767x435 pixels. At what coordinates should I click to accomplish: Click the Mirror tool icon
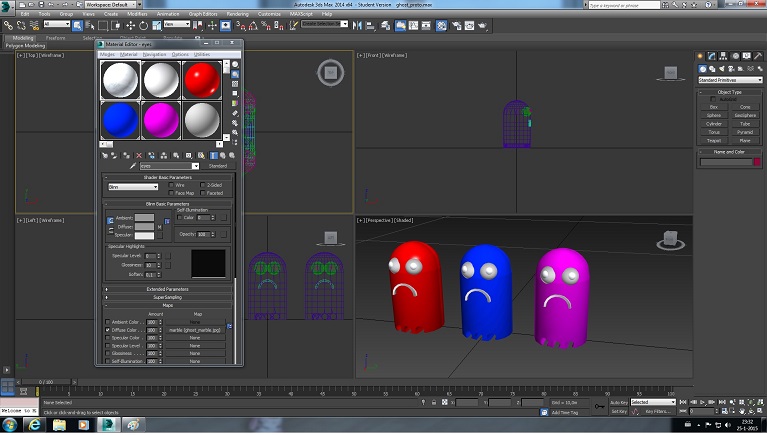coord(357,25)
